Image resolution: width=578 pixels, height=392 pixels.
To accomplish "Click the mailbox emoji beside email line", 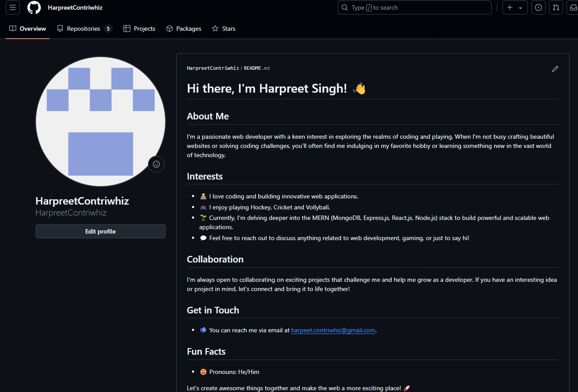I will tap(203, 330).
